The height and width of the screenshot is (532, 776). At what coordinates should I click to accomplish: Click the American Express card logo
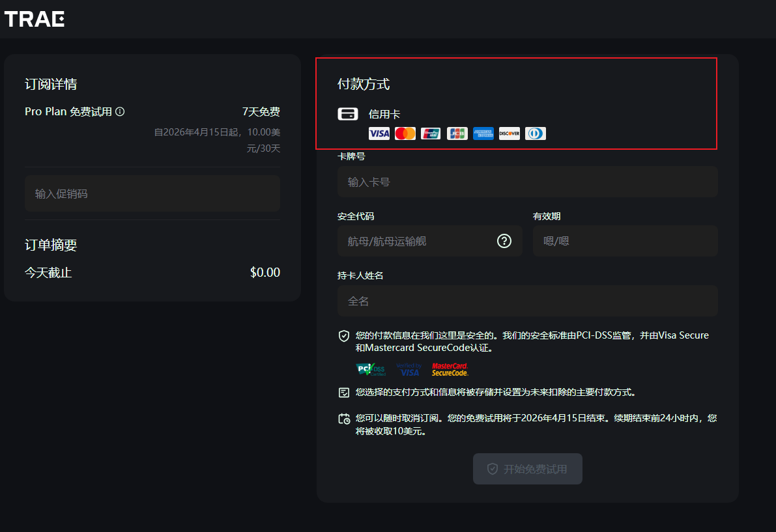[483, 133]
